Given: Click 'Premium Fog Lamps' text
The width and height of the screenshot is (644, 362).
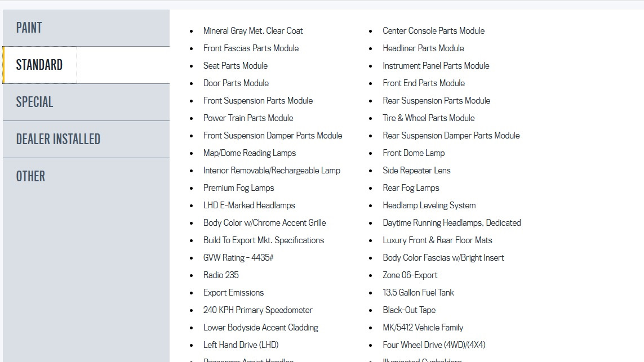Looking at the screenshot, I should click(239, 188).
